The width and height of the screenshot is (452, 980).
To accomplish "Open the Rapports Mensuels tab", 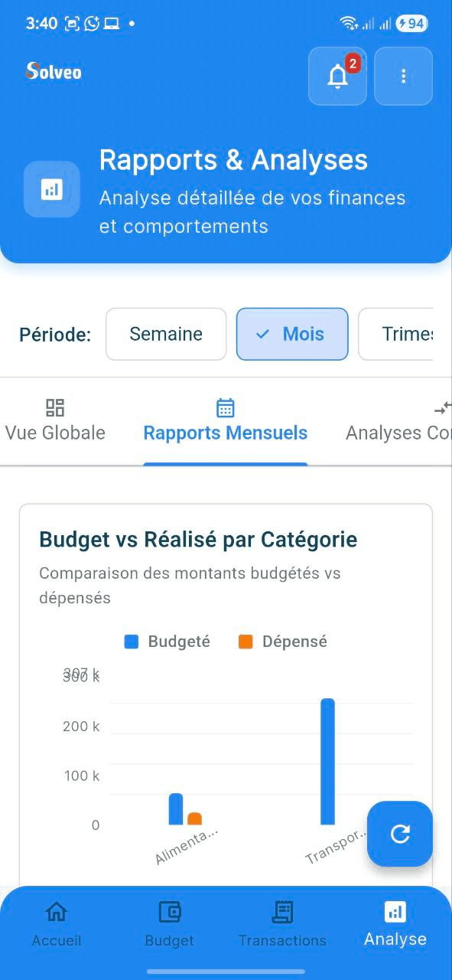I will [x=225, y=433].
